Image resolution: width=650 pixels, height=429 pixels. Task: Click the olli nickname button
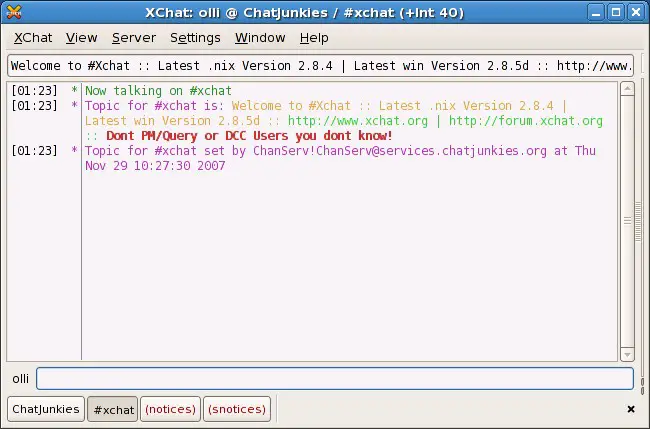click(x=20, y=379)
